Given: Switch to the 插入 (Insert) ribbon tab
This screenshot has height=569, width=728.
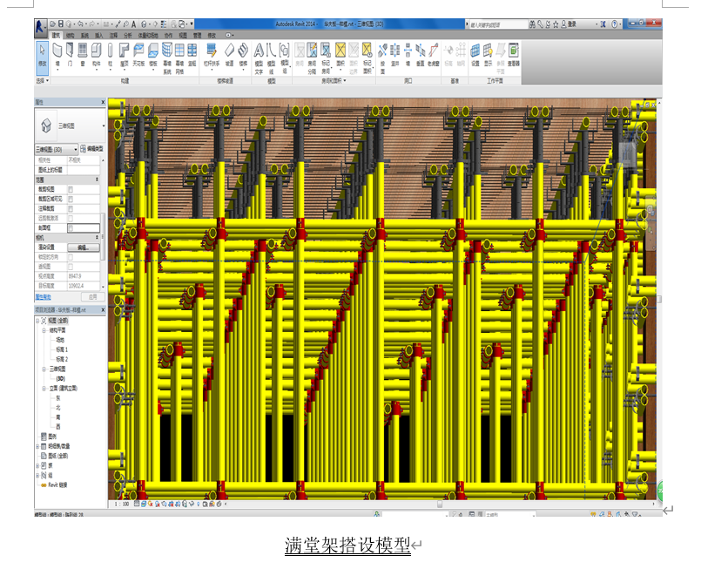Looking at the screenshot, I should (99, 36).
